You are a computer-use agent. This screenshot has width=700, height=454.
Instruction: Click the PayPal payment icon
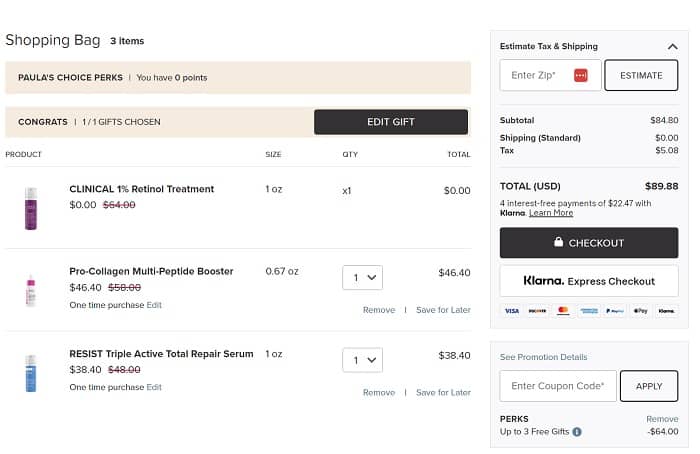(x=614, y=312)
